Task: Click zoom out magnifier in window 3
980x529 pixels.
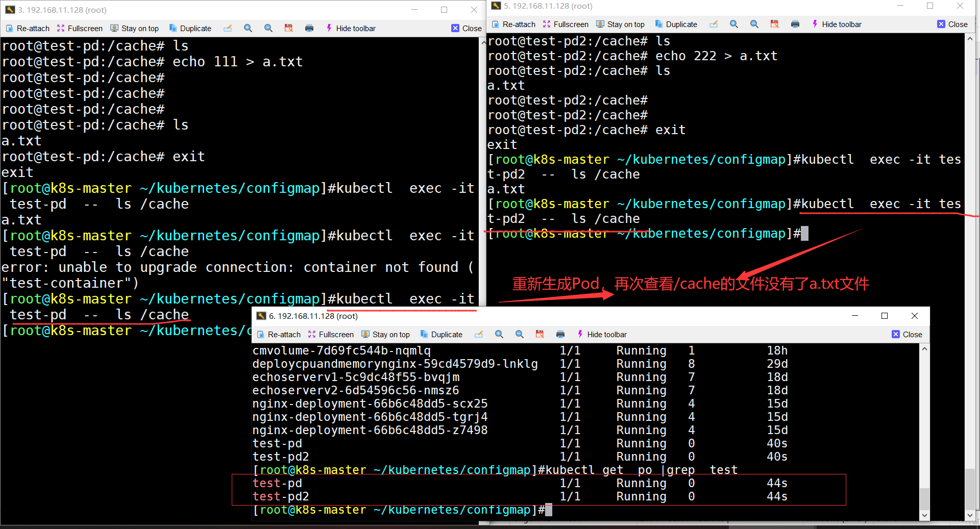Action: pyautogui.click(x=268, y=29)
